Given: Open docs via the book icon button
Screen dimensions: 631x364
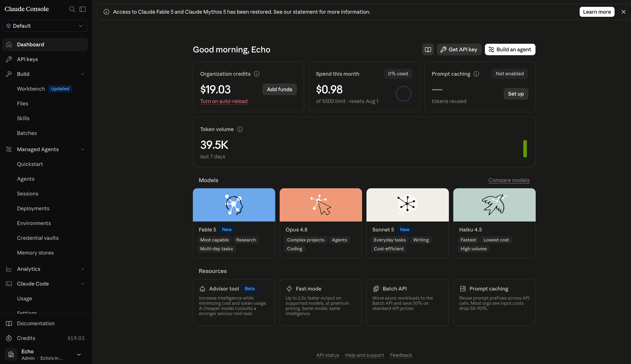Looking at the screenshot, I should click(428, 49).
